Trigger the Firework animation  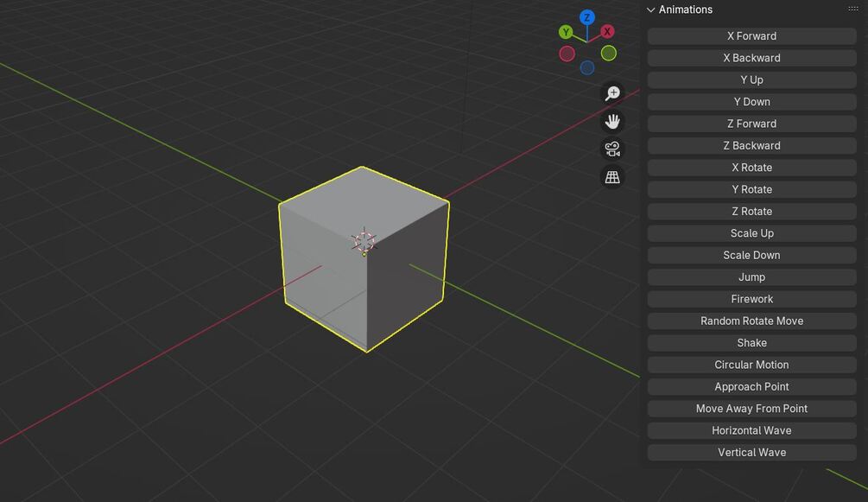click(x=751, y=299)
